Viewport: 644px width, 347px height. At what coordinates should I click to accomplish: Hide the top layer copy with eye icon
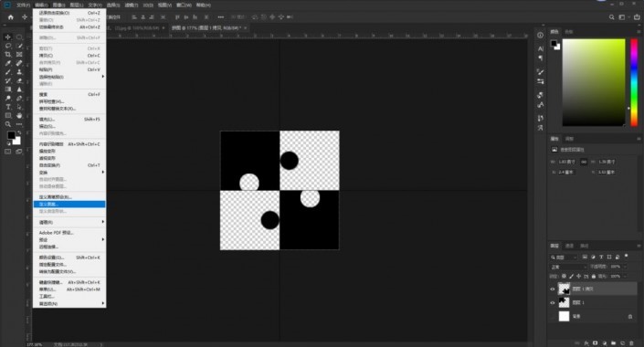(553, 289)
